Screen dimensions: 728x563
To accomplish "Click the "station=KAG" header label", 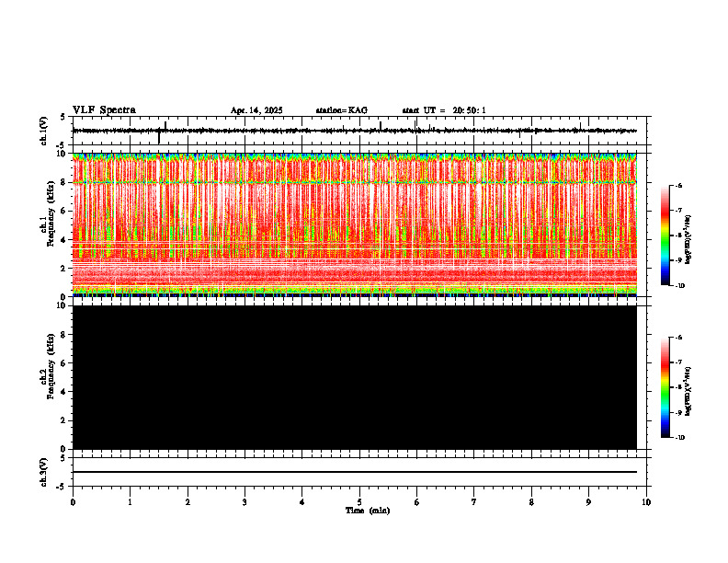I will (x=341, y=110).
